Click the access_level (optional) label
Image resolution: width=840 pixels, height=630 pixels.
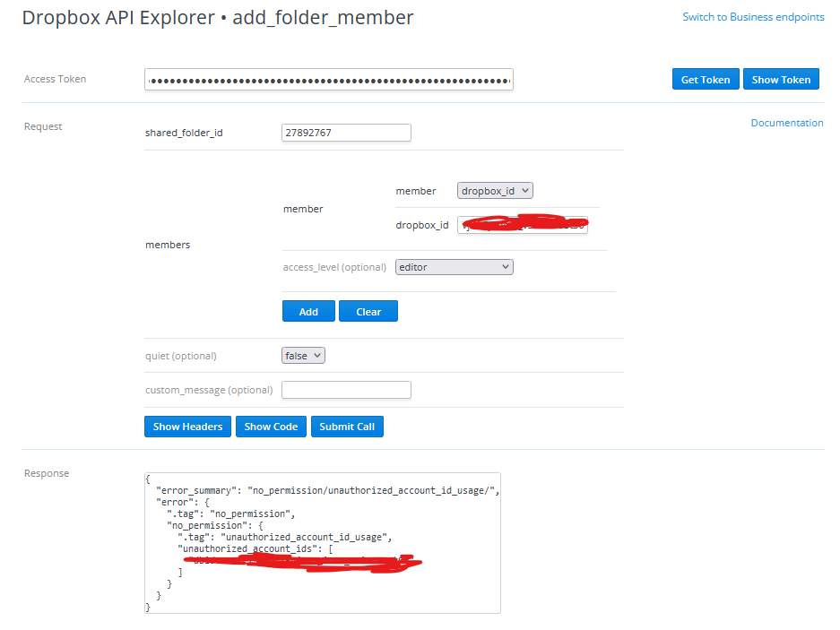pyautogui.click(x=334, y=267)
